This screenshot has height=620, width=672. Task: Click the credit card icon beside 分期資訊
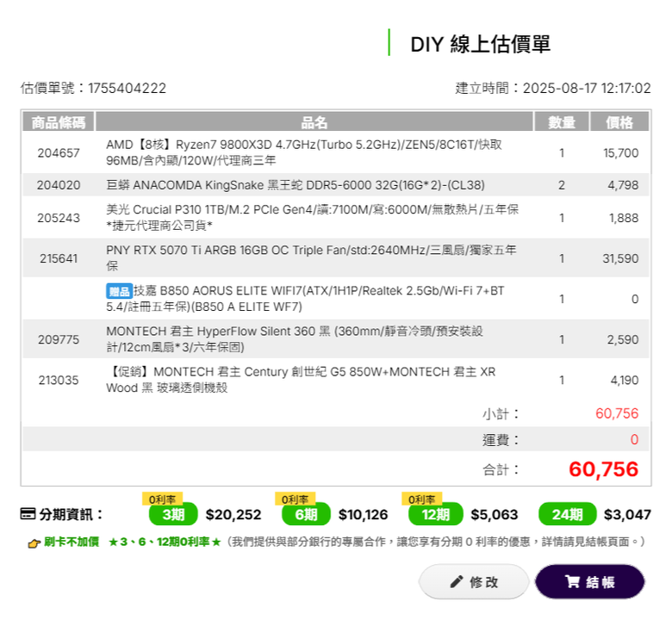pos(28,514)
